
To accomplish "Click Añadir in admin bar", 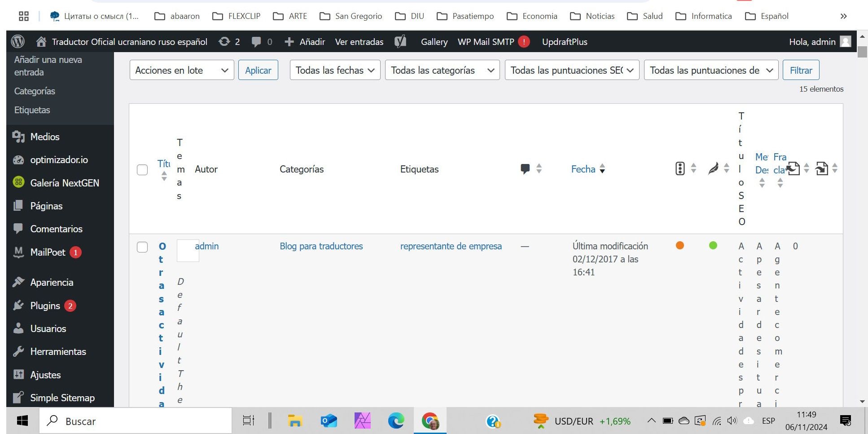I will 305,42.
